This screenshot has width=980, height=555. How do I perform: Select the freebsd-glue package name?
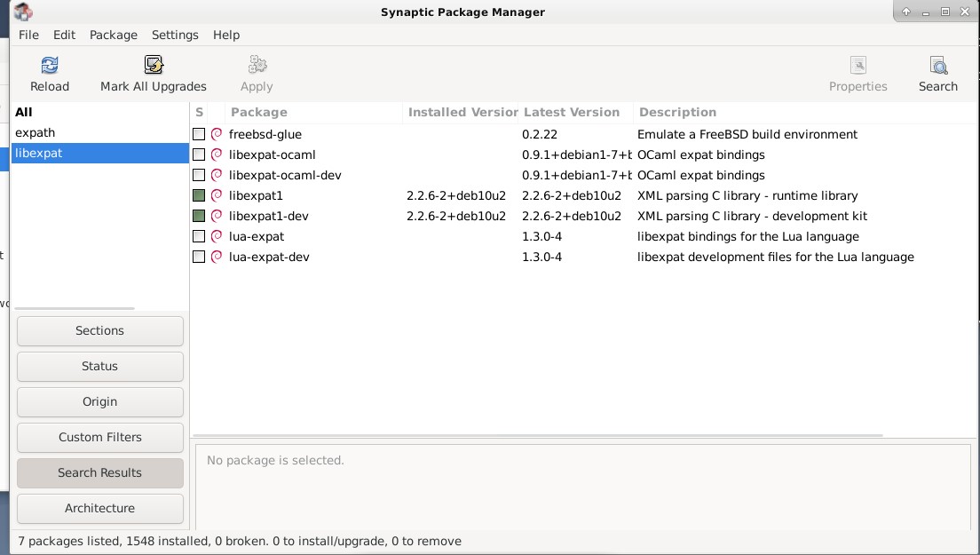265,134
